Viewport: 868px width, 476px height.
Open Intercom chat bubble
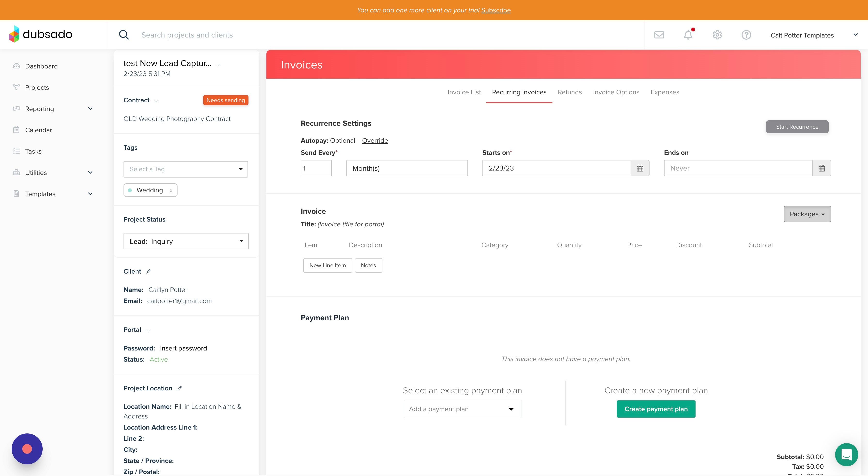pyautogui.click(x=846, y=454)
